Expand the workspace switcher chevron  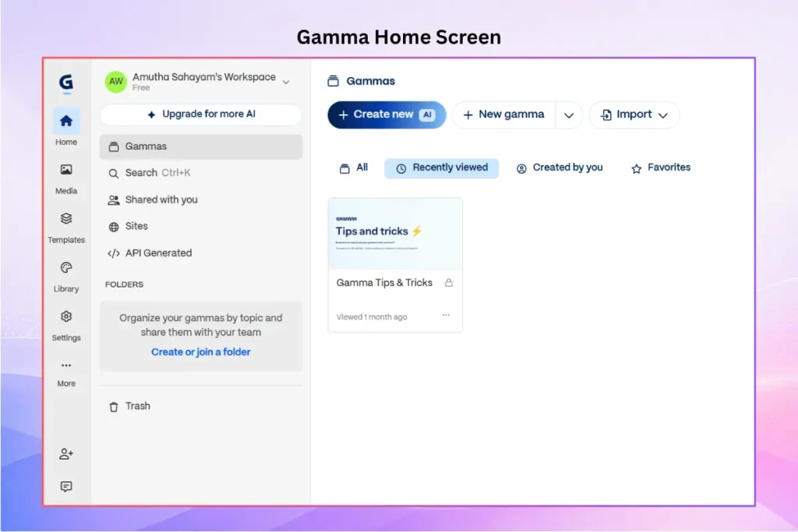click(286, 82)
